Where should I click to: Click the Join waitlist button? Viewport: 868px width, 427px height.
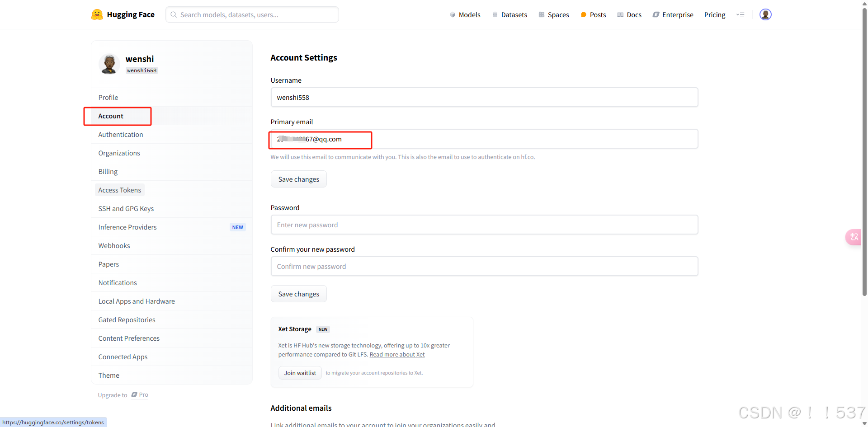(x=300, y=373)
